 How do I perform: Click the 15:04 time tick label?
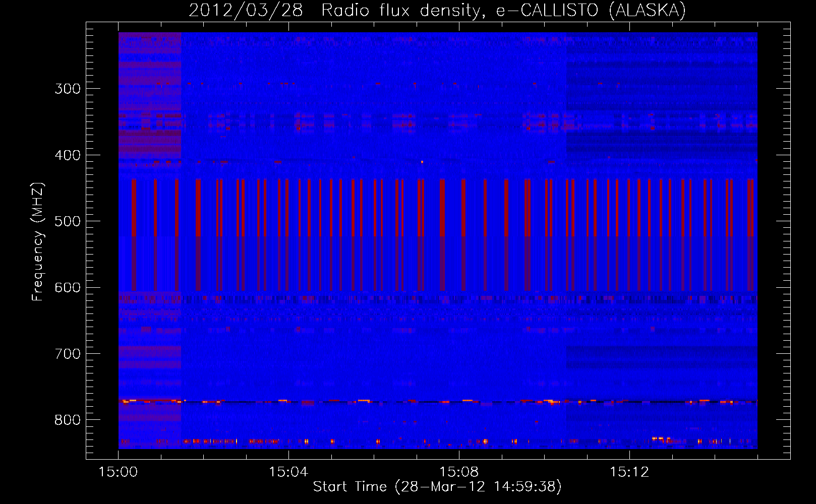point(288,472)
